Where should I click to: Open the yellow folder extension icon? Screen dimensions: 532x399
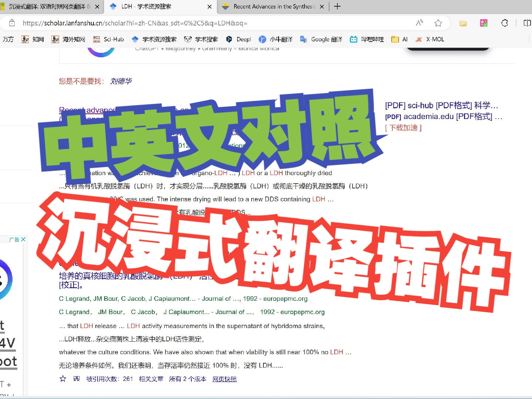463,23
